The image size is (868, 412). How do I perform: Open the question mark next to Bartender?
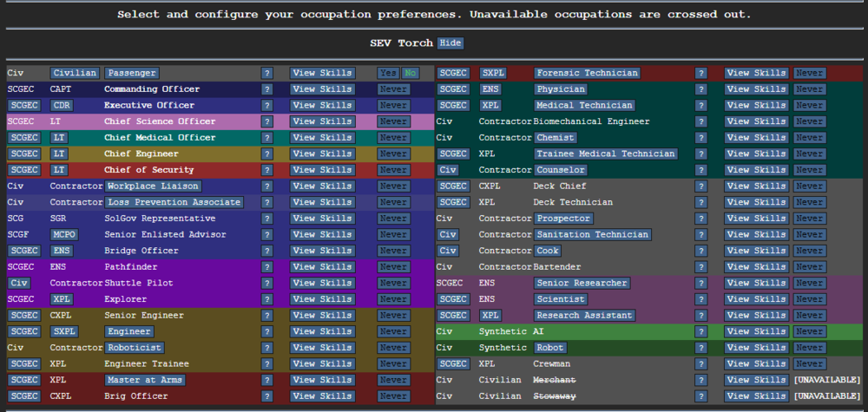click(701, 267)
